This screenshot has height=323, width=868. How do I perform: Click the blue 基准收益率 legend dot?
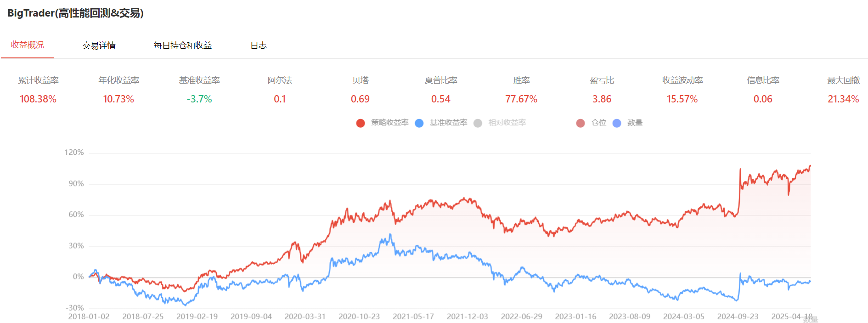point(419,123)
